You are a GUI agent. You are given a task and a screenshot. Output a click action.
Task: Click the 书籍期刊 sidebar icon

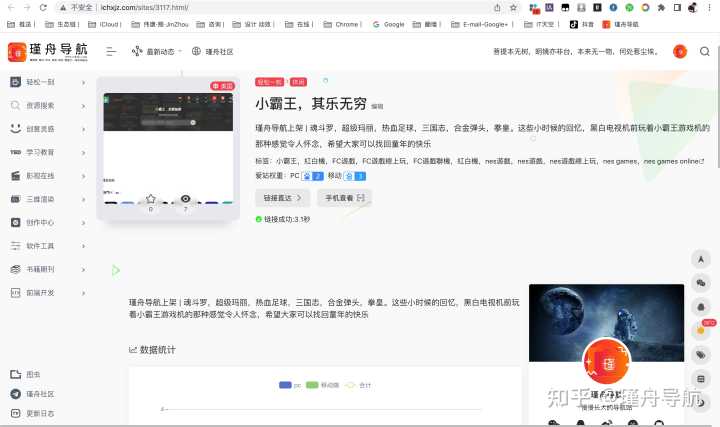(16, 269)
